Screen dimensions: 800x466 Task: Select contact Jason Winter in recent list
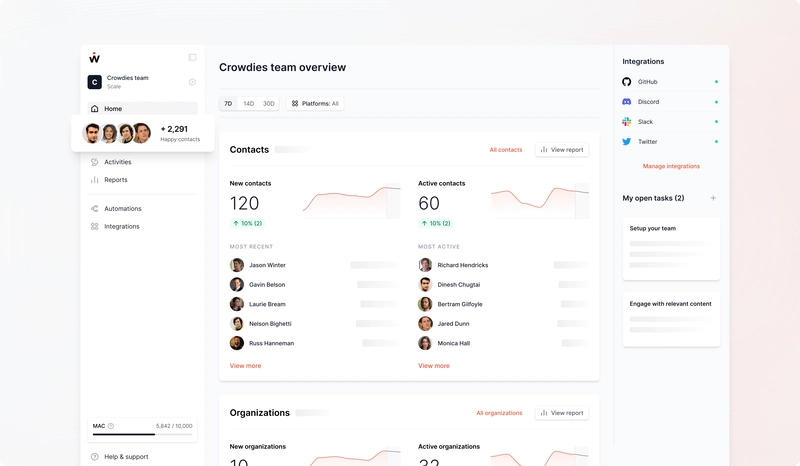[x=267, y=265]
